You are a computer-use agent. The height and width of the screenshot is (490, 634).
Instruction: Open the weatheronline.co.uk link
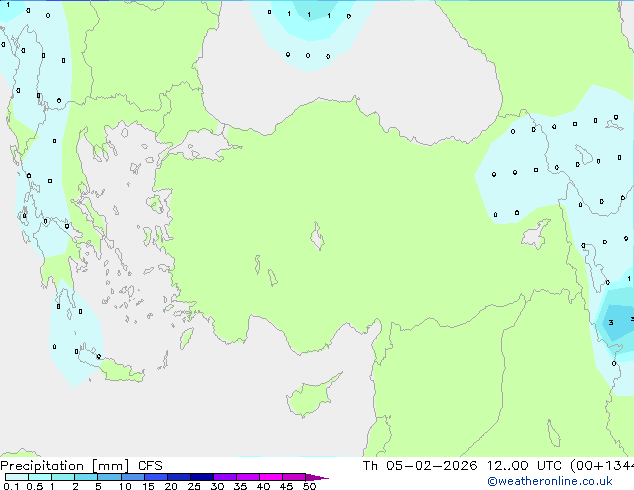coord(550,481)
